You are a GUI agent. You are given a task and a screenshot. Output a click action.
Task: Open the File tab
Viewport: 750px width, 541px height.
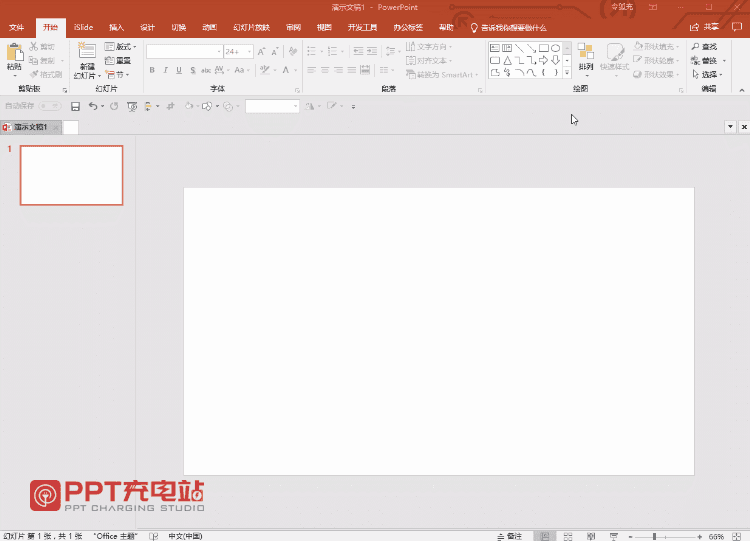click(x=16, y=28)
